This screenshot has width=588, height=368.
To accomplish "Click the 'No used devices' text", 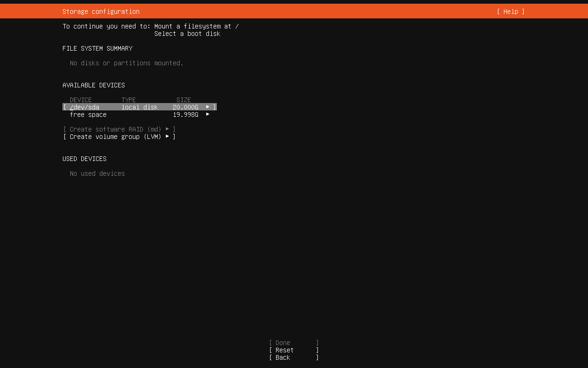I will [97, 173].
